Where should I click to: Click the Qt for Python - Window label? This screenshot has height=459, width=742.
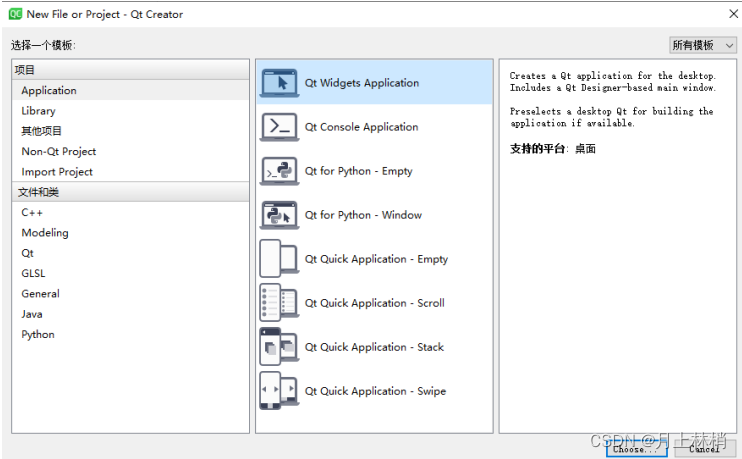(363, 215)
